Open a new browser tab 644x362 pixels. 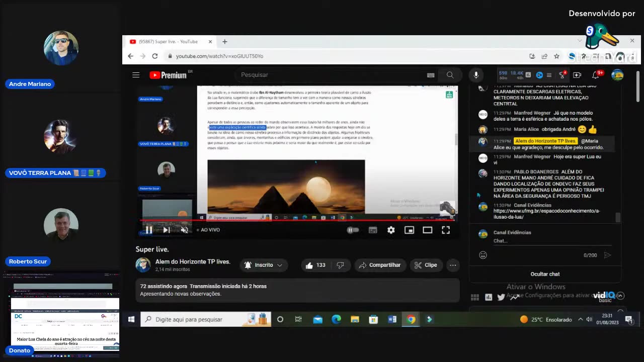coord(225,42)
